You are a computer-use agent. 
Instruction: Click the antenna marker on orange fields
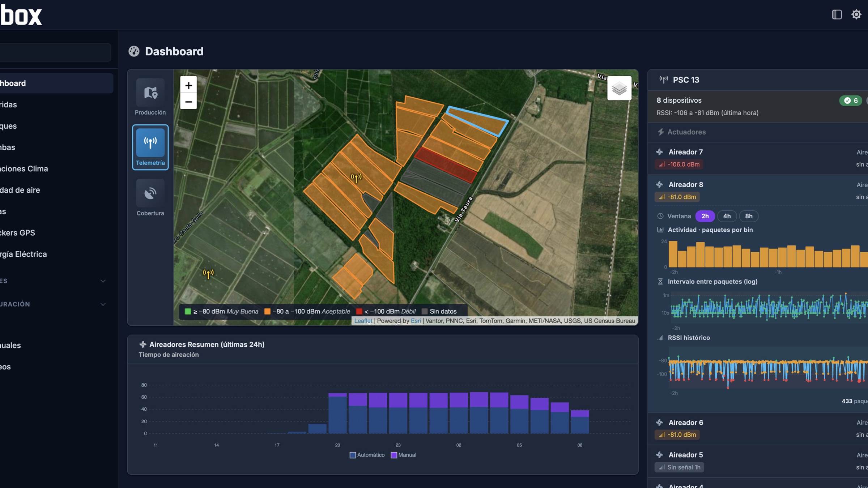tap(356, 177)
